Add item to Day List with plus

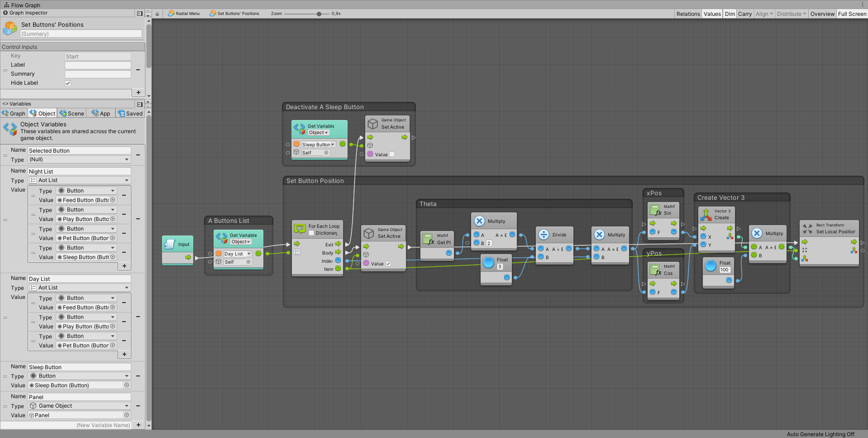[124, 354]
